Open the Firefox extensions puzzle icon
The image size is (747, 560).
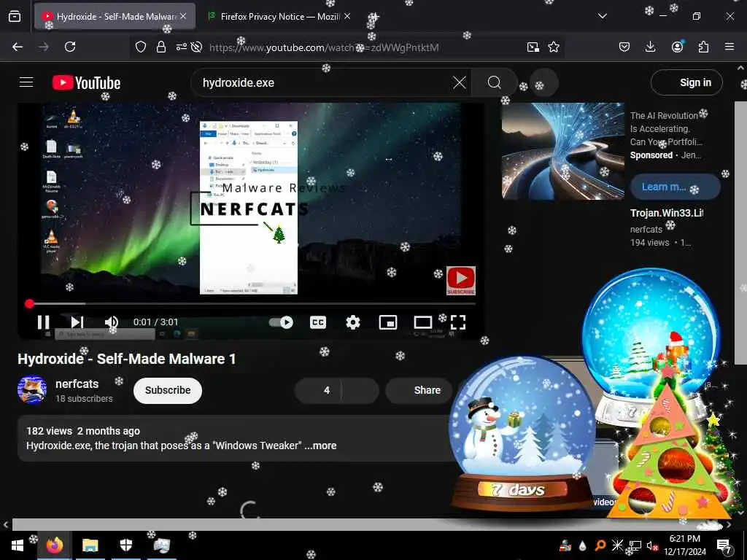point(703,47)
